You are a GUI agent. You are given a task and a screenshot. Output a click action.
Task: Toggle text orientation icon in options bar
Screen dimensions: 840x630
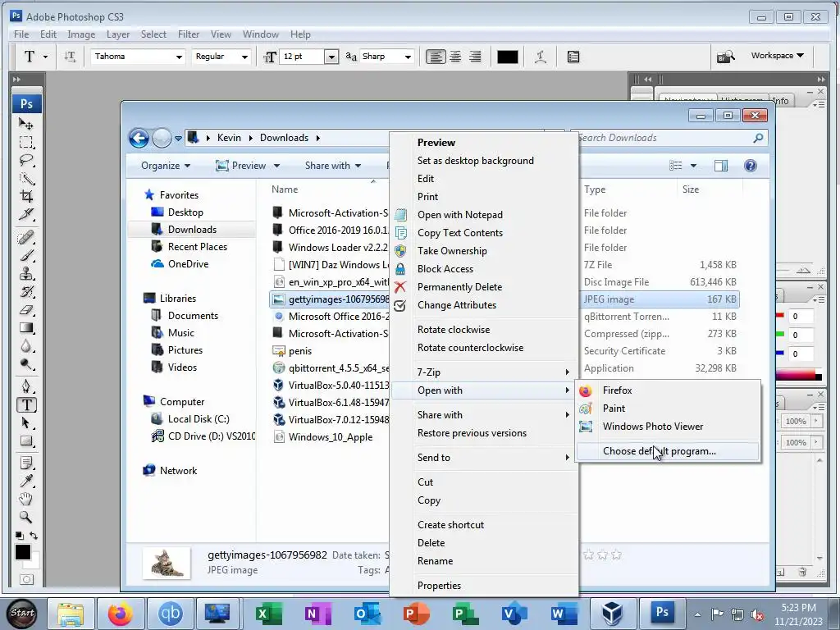[x=70, y=57]
